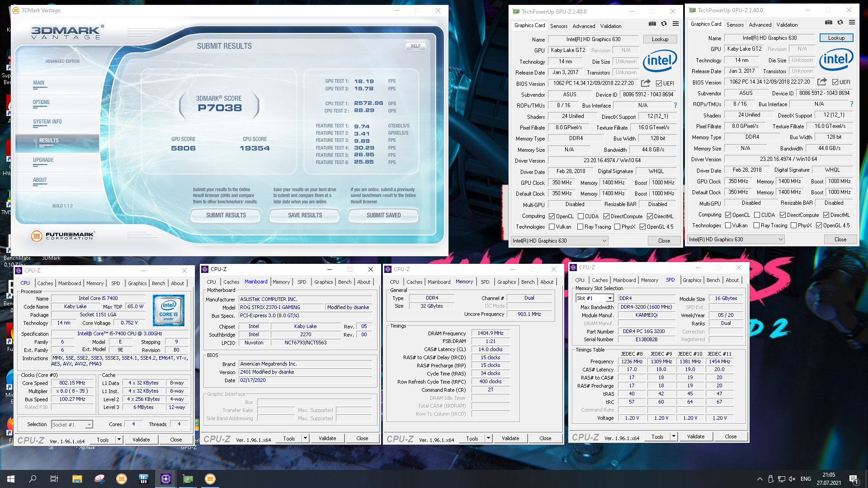Click BIOS share icon in right GPU-Z
Screen dimensions: 868x488
[x=822, y=82]
